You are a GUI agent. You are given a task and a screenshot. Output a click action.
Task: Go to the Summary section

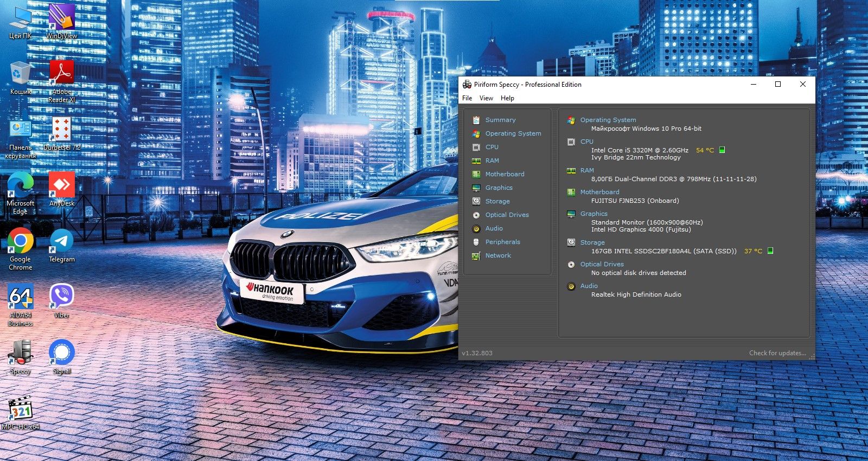coord(500,120)
